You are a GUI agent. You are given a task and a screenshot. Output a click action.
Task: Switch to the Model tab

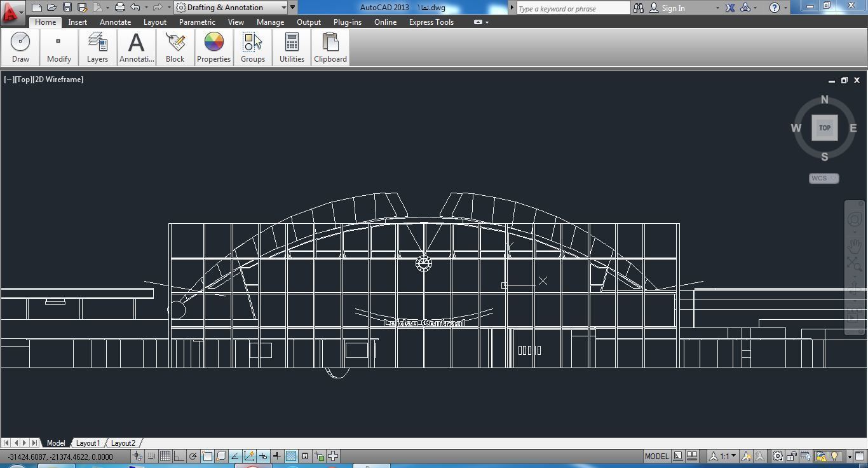[x=55, y=443]
